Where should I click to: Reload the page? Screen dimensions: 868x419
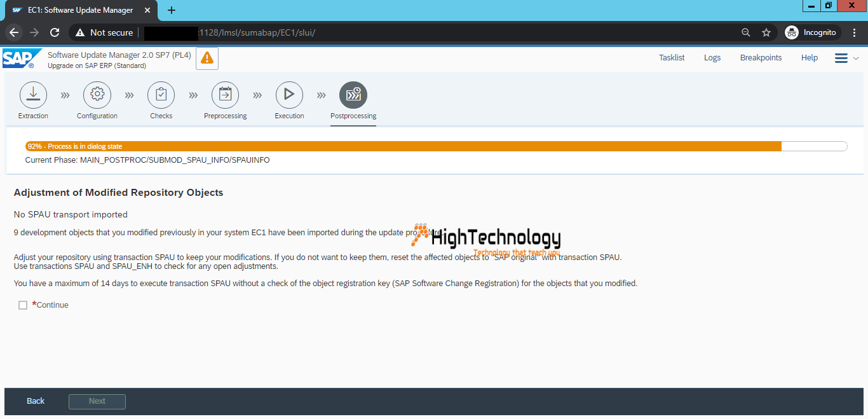[55, 32]
